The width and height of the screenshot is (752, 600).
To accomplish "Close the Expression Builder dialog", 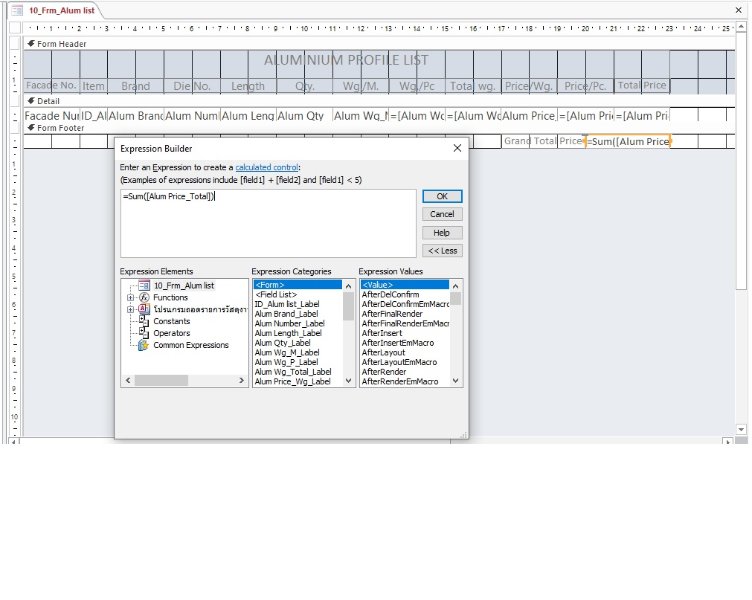I will coord(457,148).
